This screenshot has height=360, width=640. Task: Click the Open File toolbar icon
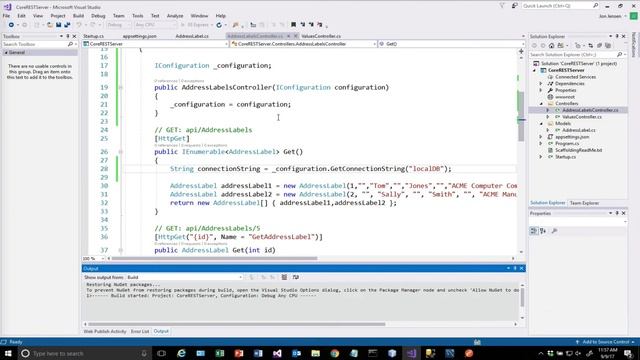[x=50, y=25]
